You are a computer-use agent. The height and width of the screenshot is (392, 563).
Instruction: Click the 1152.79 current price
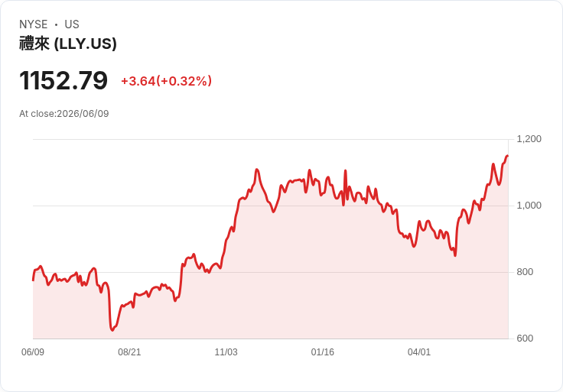[63, 80]
